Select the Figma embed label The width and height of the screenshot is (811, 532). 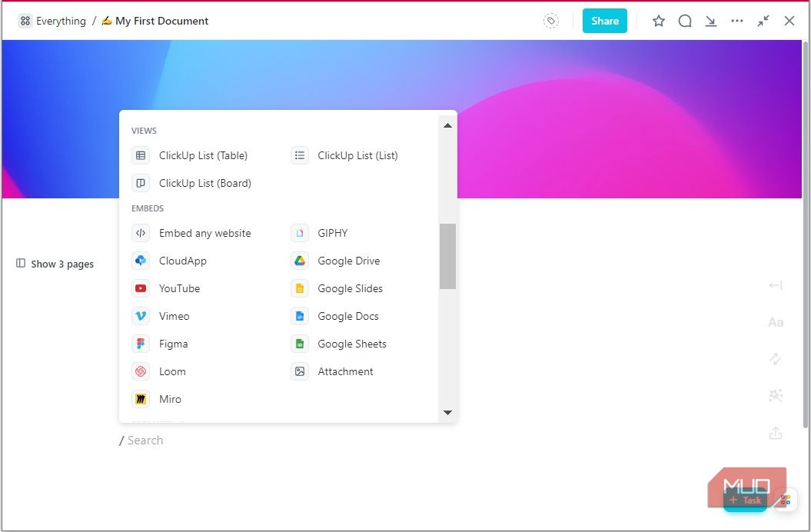pos(173,344)
